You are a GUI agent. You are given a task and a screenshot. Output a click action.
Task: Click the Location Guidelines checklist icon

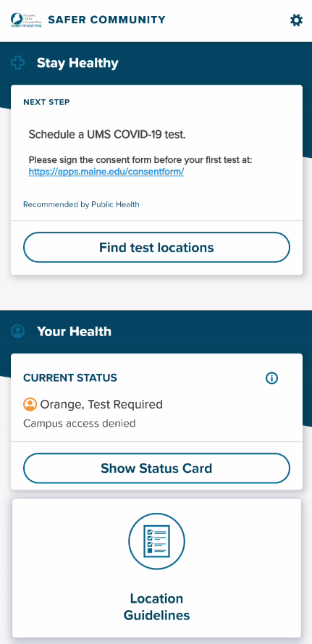coord(156,541)
